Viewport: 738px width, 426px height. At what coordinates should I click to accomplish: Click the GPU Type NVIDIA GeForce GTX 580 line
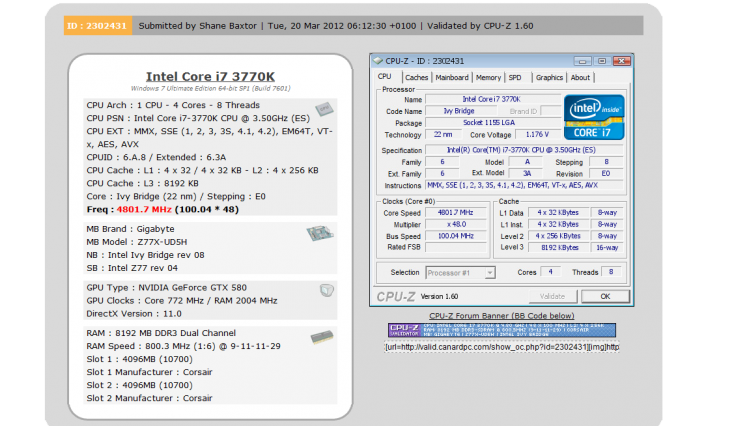pos(167,288)
